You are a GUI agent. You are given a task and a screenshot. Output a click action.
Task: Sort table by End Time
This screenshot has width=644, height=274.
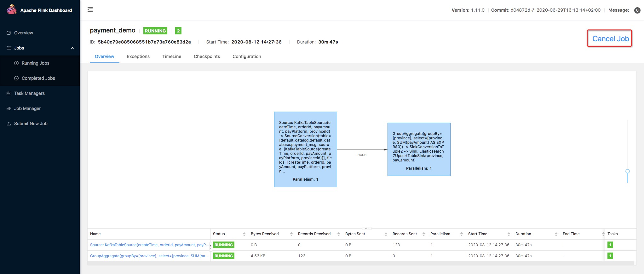[x=603, y=234]
